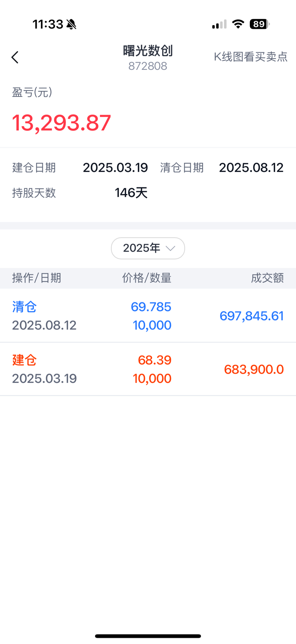Tap the 建仓日期 value 2025.03.19

pos(115,168)
